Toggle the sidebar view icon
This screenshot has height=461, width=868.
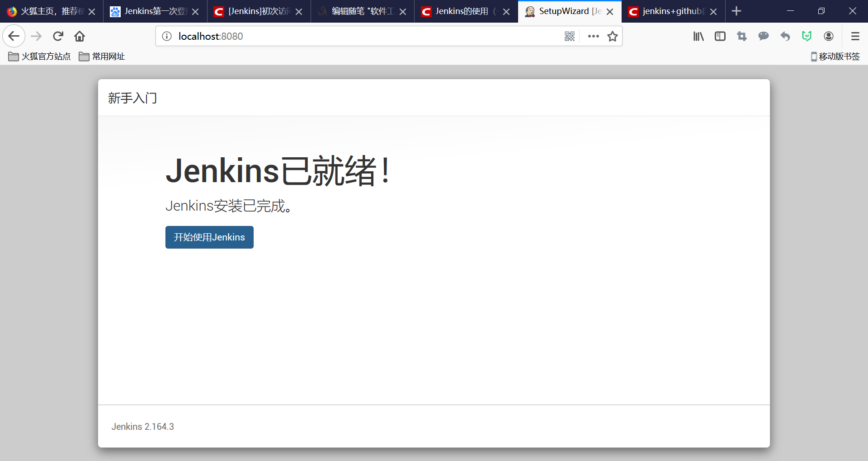coord(720,36)
